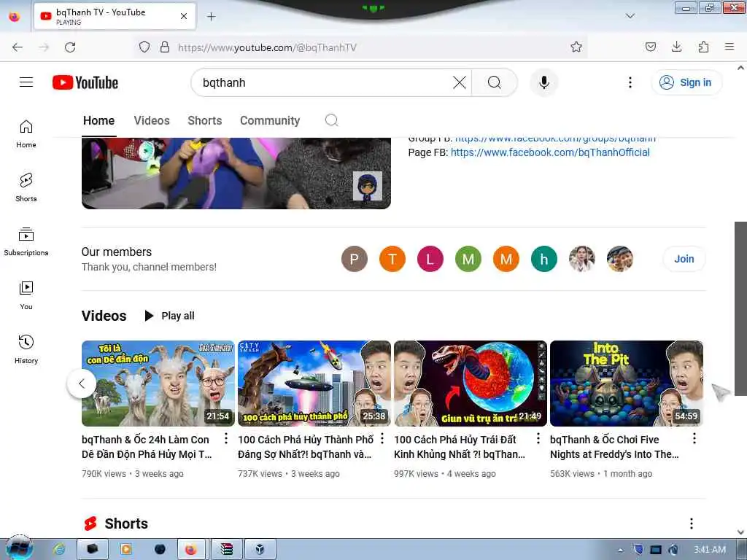Screen dimensions: 747x560
Task: Open History in the left sidebar
Action: [26, 349]
